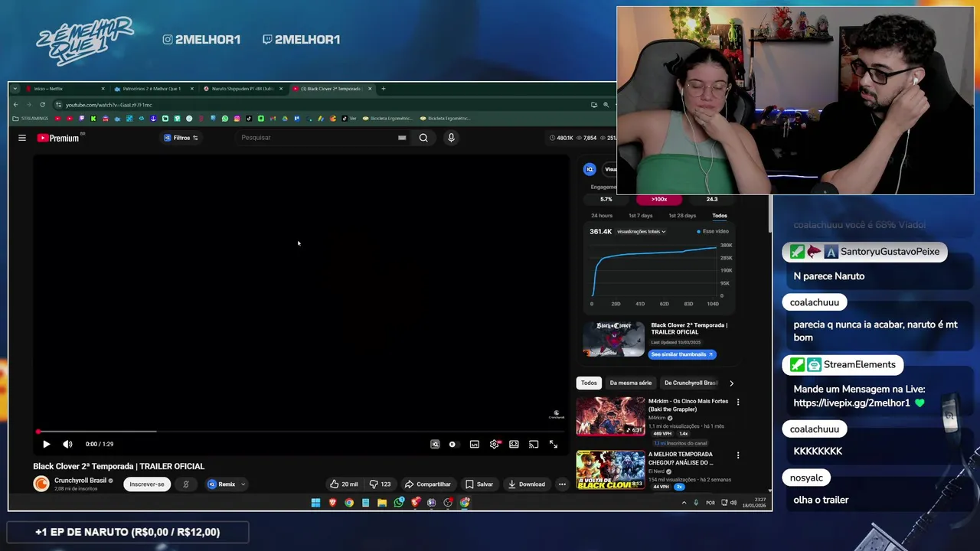
Task: Open player settings gear
Action: coord(495,444)
